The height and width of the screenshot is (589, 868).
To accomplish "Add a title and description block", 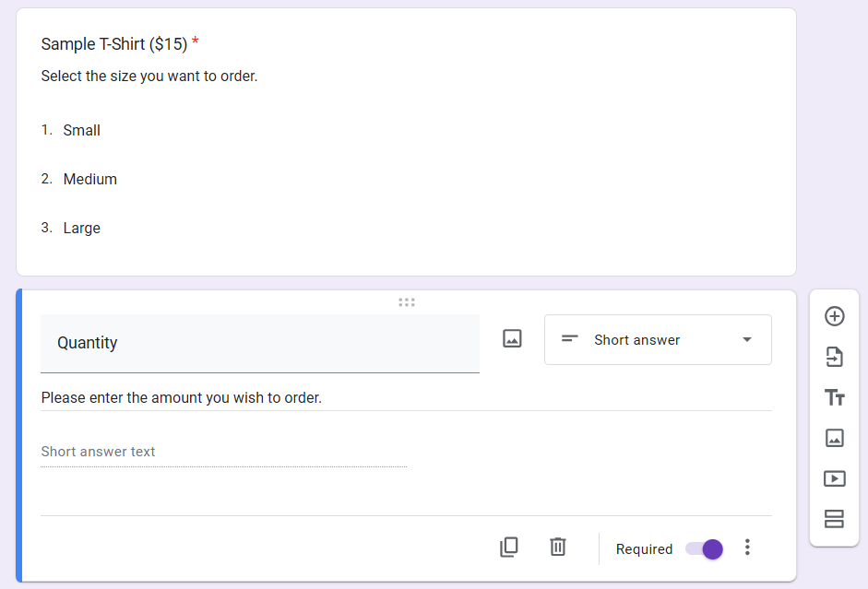I will [x=834, y=397].
